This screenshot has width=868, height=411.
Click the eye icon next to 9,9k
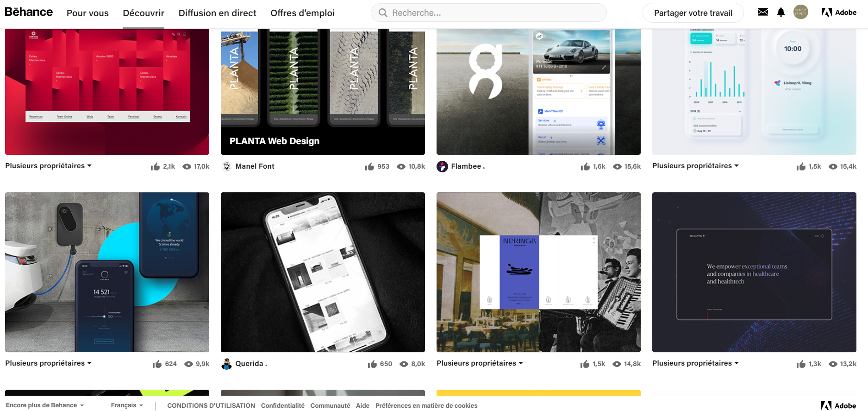click(x=188, y=364)
